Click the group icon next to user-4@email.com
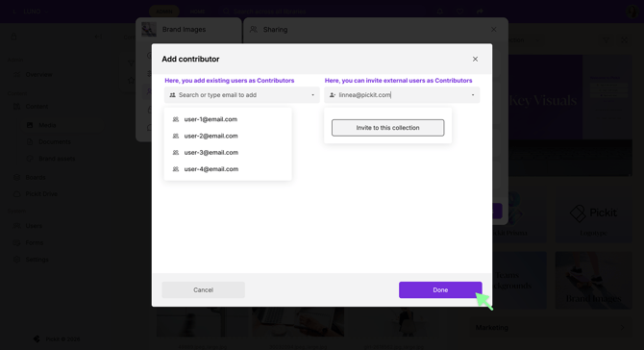644x350 pixels. 176,169
